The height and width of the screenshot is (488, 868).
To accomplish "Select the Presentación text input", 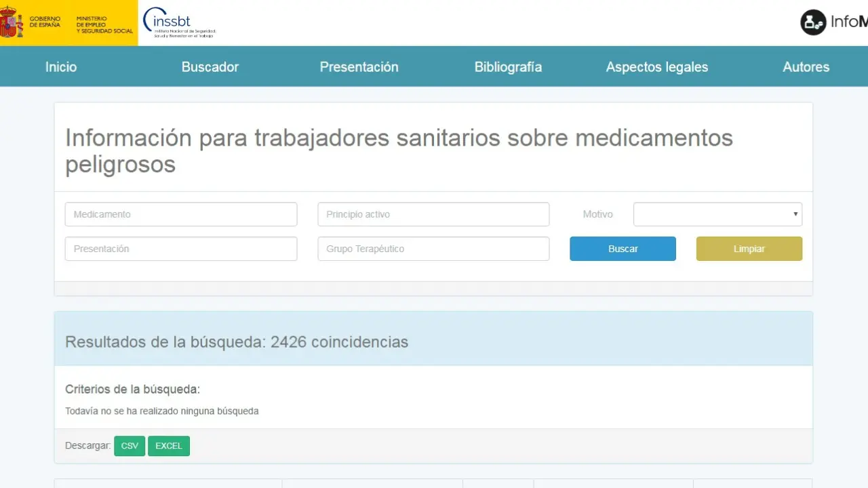I will (181, 249).
